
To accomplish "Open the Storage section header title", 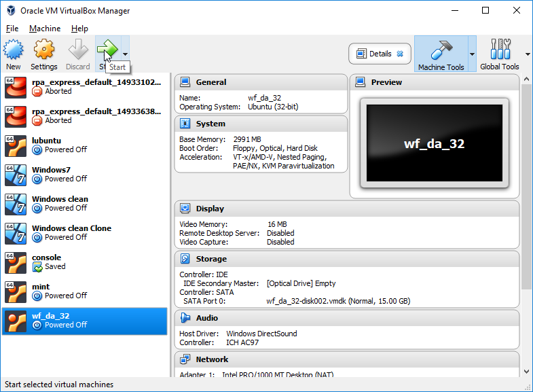I will click(211, 259).
